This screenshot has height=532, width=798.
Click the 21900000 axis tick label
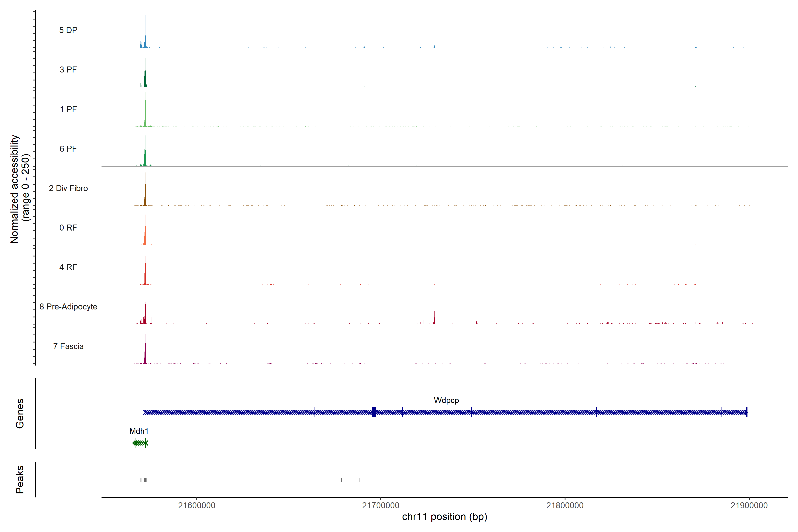click(749, 505)
